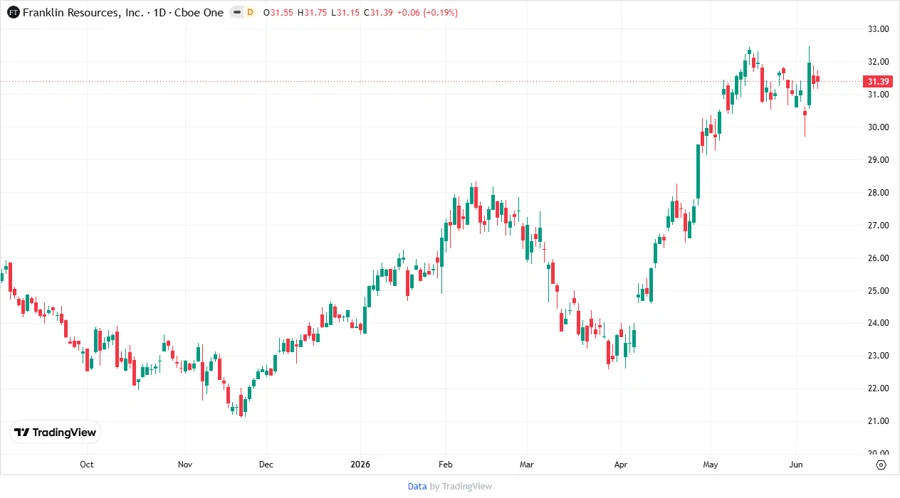
Task: Click the 29.00 price axis label
Action: (x=878, y=160)
